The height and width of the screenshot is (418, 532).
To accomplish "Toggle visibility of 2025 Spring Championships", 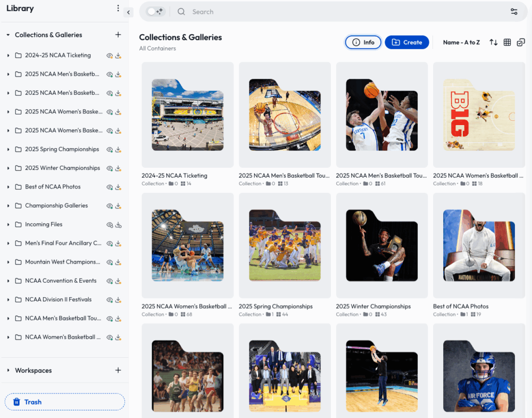I will tap(110, 150).
